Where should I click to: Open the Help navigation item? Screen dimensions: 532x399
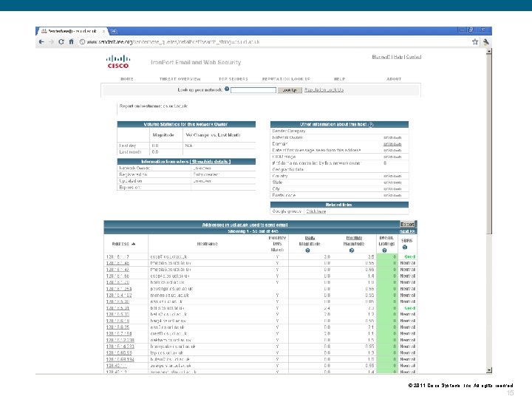(x=339, y=79)
